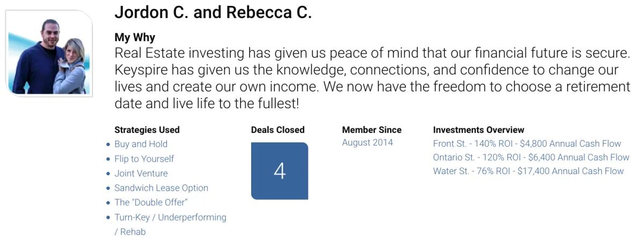Click the Strategies Used heading
The height and width of the screenshot is (240, 644).
[x=147, y=130]
